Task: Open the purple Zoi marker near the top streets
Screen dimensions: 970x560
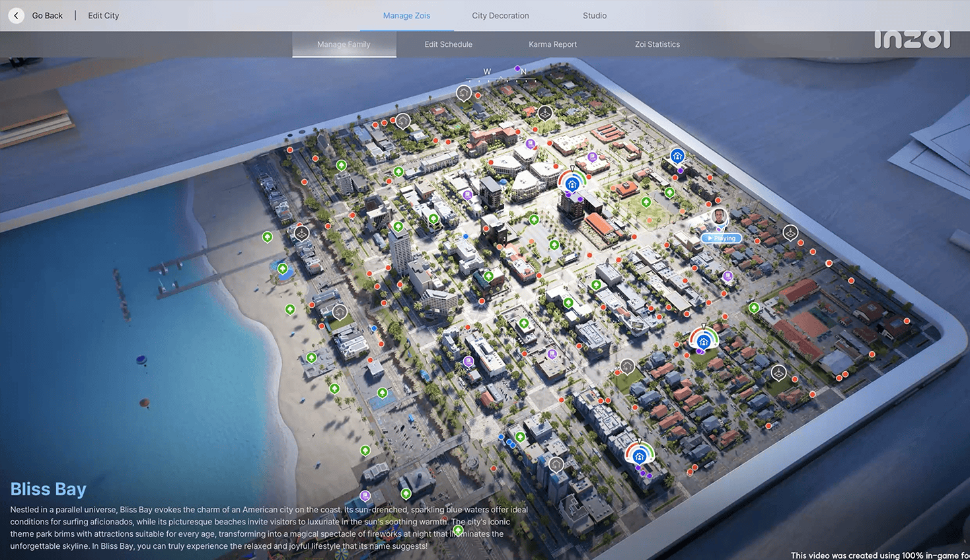Action: 531,143
